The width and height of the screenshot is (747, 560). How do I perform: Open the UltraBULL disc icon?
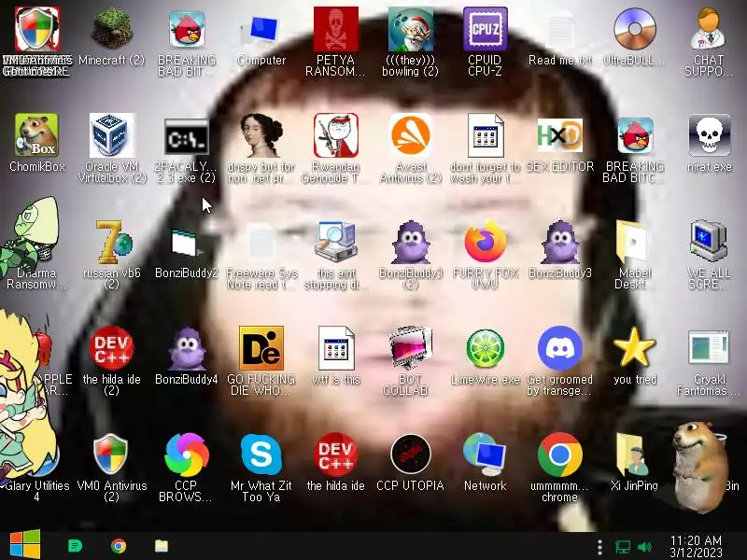635,30
